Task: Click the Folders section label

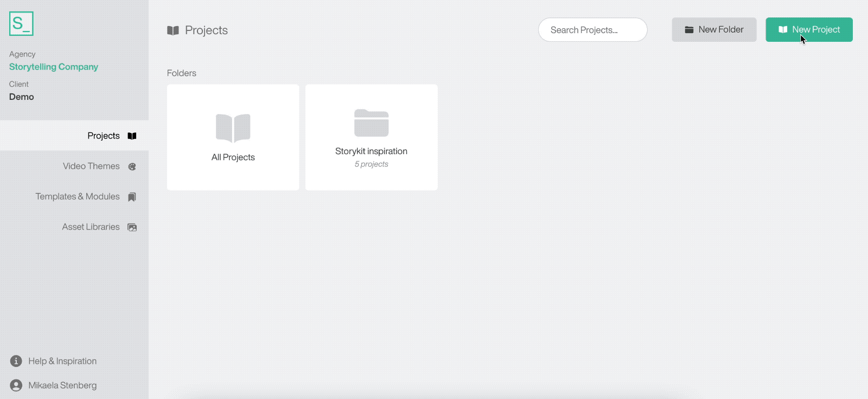Action: 182,73
